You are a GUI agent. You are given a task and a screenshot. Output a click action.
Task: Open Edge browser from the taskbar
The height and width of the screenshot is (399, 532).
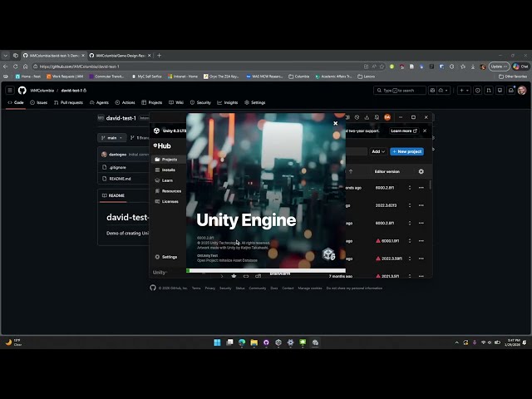[242, 342]
